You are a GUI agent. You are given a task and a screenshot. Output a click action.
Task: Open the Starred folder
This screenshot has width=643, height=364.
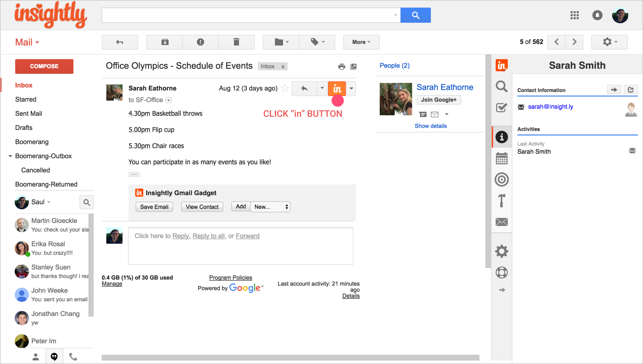pyautogui.click(x=26, y=99)
